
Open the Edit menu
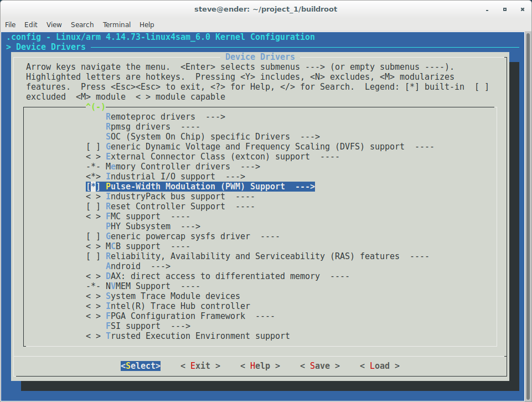[x=30, y=24]
